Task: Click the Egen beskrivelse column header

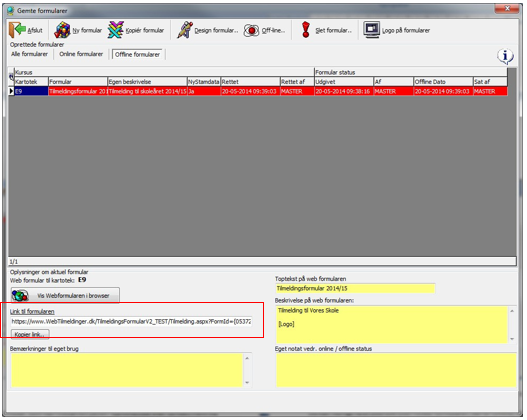Action: 147,82
